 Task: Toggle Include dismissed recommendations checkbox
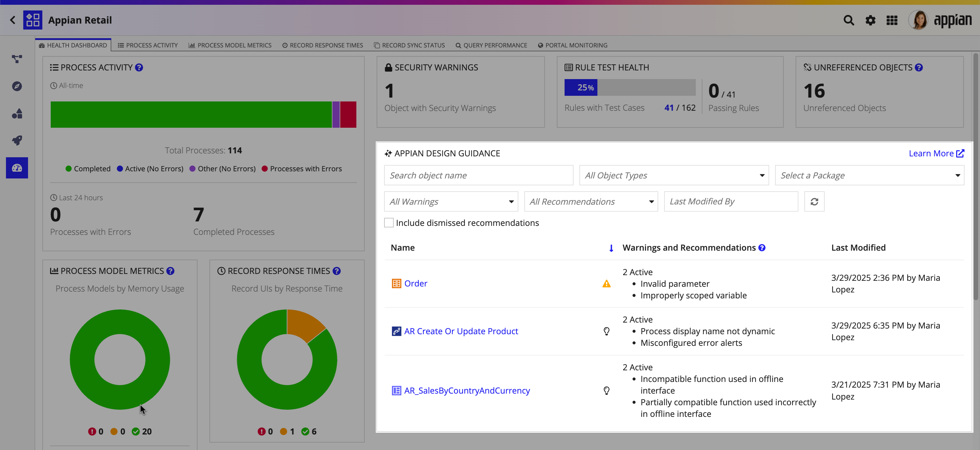tap(389, 223)
